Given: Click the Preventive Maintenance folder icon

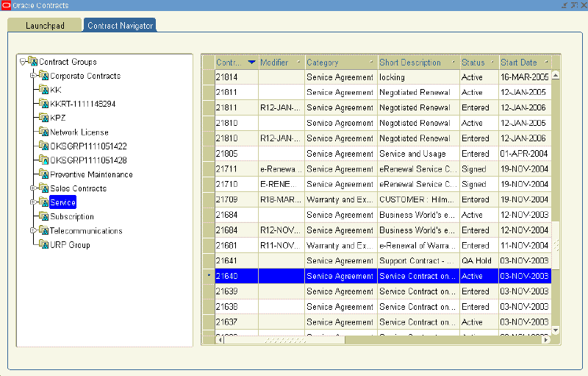Looking at the screenshot, I should (44, 174).
